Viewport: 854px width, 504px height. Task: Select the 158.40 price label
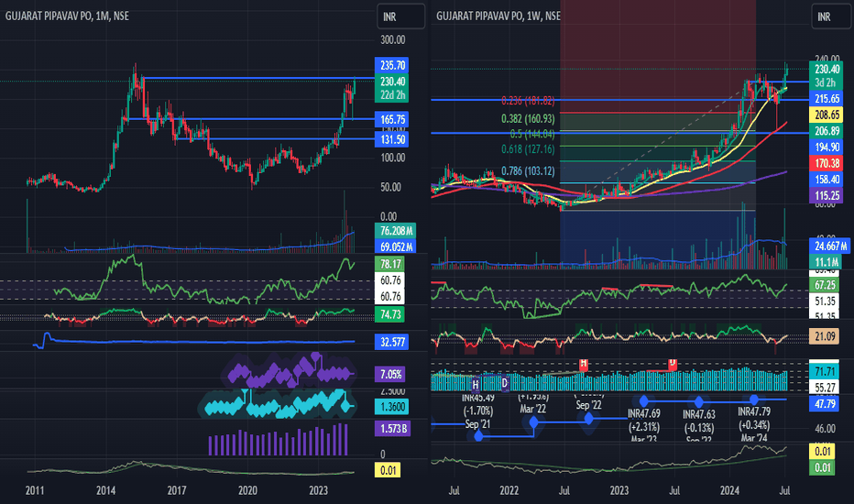pyautogui.click(x=827, y=180)
